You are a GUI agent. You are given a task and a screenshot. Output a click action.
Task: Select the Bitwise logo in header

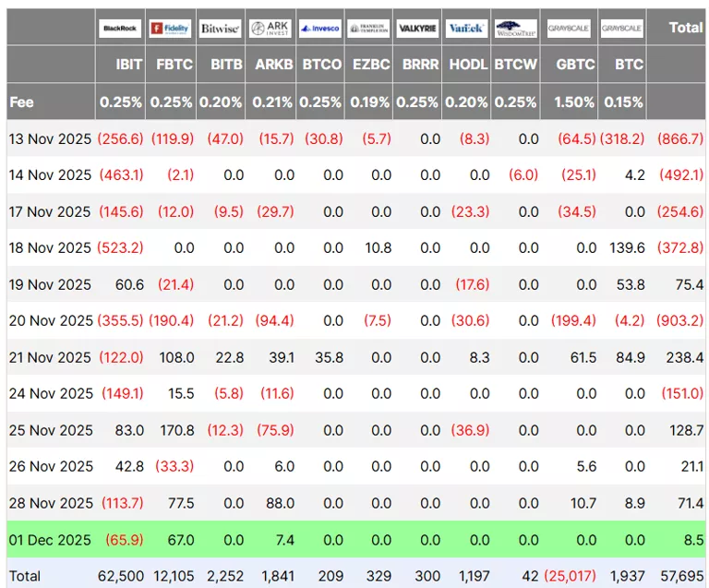pyautogui.click(x=220, y=29)
